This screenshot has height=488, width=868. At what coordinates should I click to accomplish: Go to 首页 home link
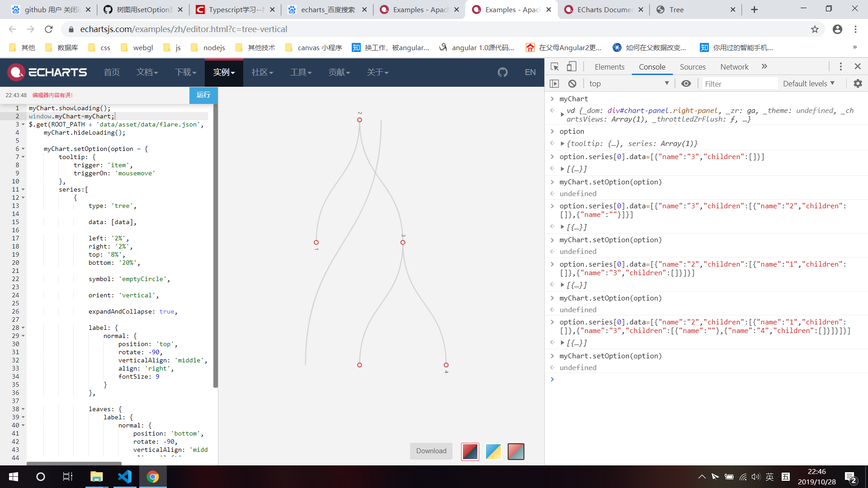(112, 72)
